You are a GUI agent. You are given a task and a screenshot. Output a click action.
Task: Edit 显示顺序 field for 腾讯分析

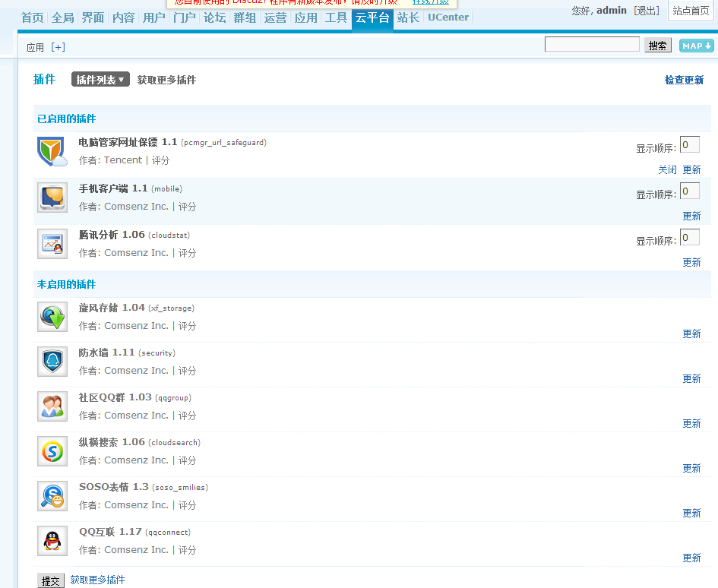pyautogui.click(x=690, y=237)
